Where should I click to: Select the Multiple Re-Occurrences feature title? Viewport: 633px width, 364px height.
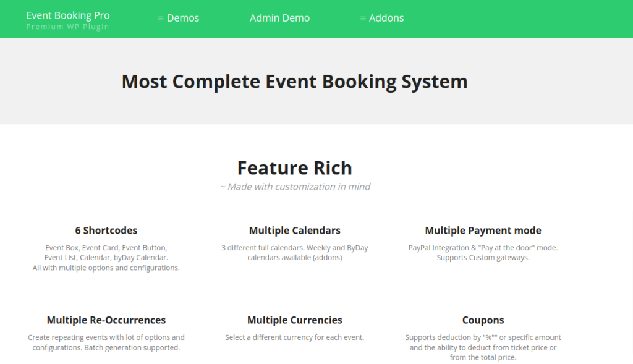coord(106,320)
